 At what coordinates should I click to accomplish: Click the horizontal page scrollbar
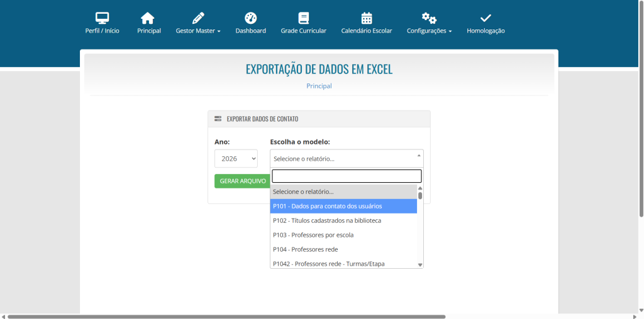(x=226, y=316)
